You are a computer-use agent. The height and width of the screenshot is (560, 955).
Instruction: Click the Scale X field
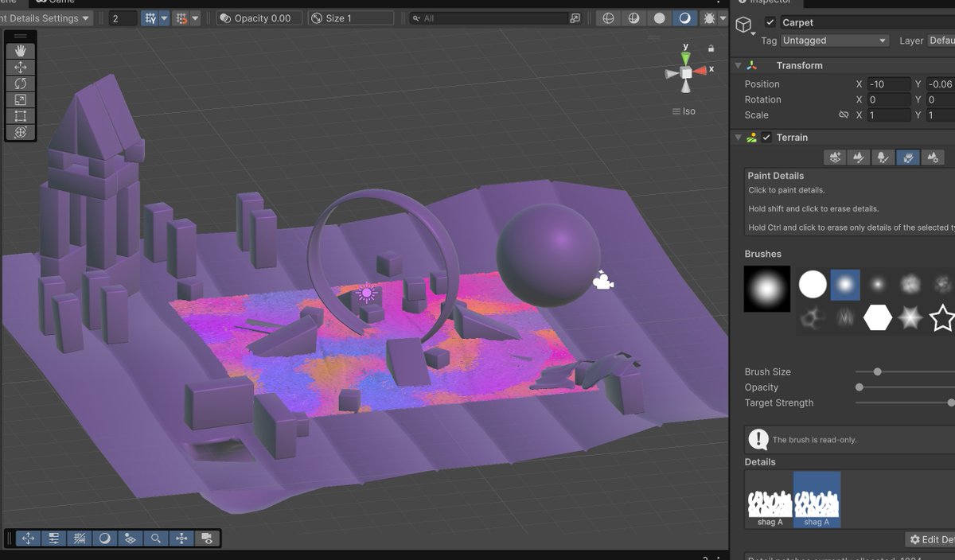(889, 115)
